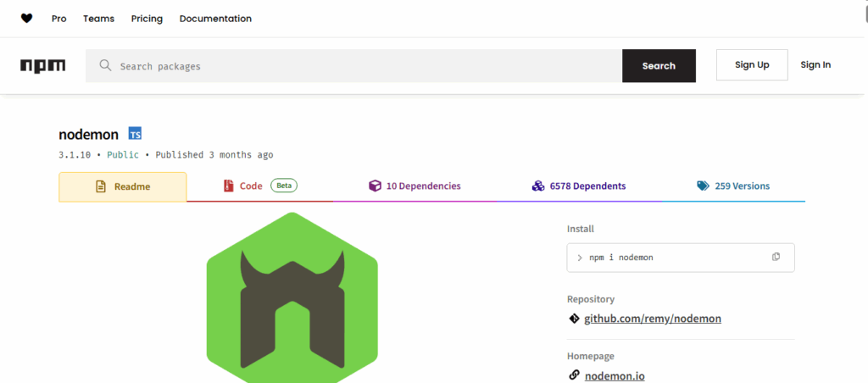Click the Repository heading
The width and height of the screenshot is (868, 383).
tap(591, 299)
